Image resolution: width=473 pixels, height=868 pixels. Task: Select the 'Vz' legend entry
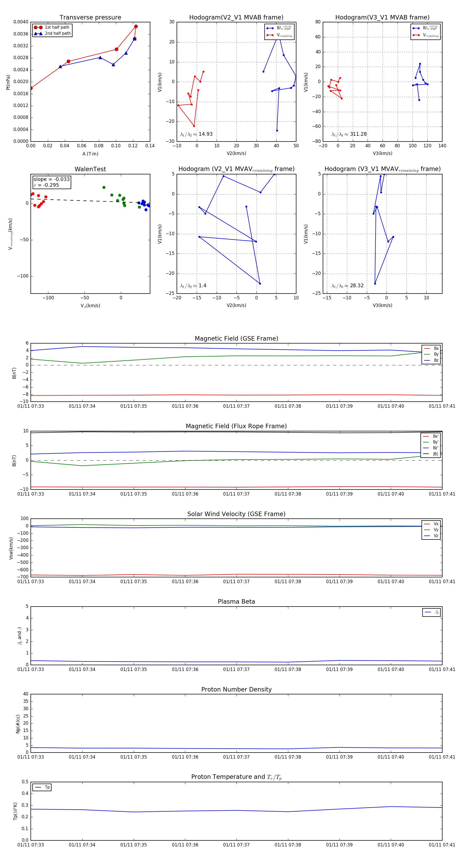tap(431, 536)
